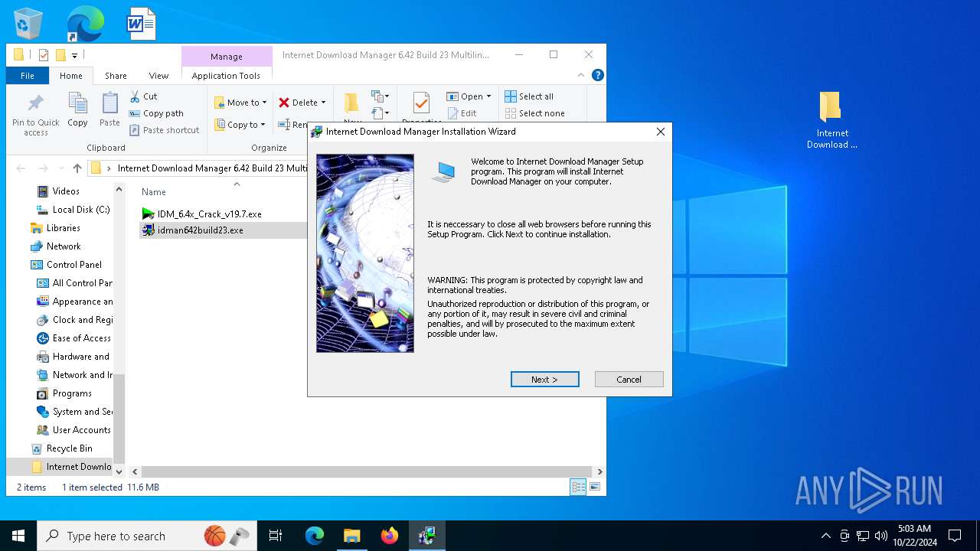Click IDM installer taskbar icon

pos(427,536)
